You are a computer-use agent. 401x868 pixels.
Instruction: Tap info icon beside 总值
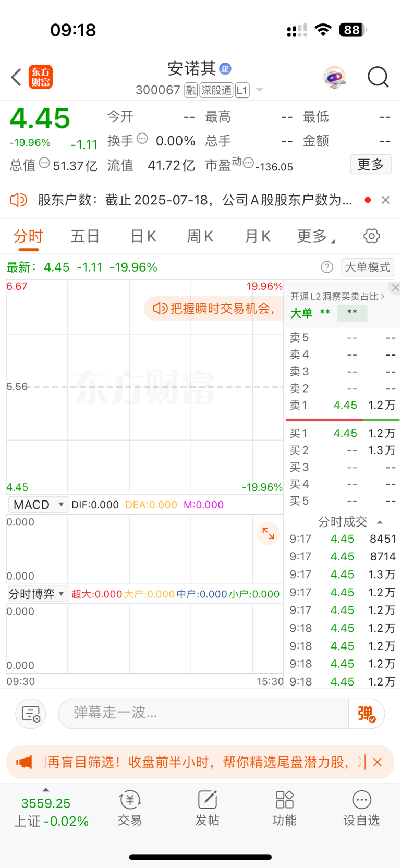tap(45, 163)
